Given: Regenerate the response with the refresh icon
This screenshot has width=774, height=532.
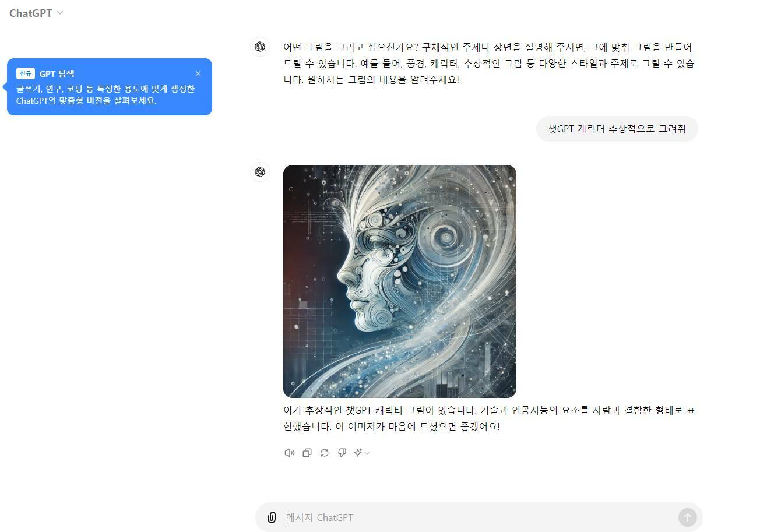Looking at the screenshot, I should (x=325, y=453).
